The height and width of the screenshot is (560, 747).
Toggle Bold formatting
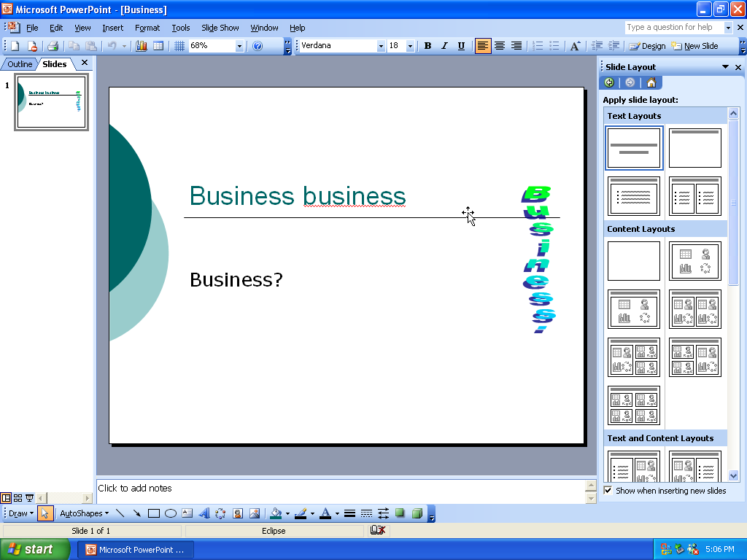tap(427, 46)
